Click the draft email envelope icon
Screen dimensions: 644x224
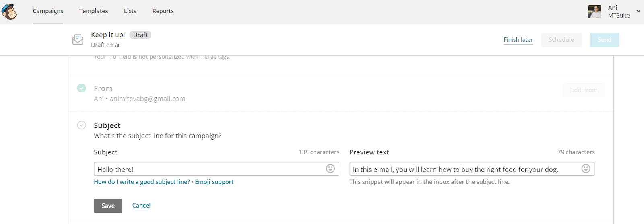(78, 39)
